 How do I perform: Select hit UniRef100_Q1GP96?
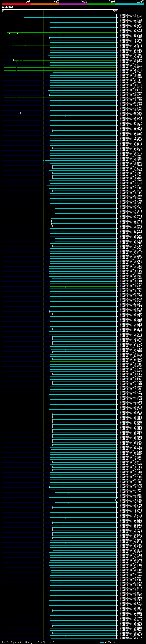(x=131, y=115)
